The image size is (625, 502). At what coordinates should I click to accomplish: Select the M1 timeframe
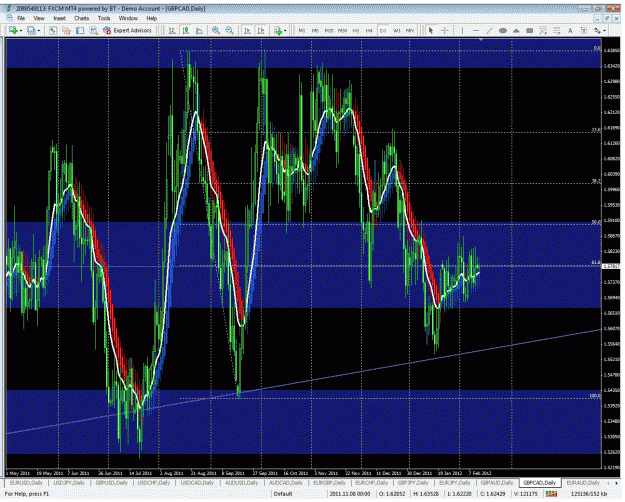pyautogui.click(x=302, y=30)
